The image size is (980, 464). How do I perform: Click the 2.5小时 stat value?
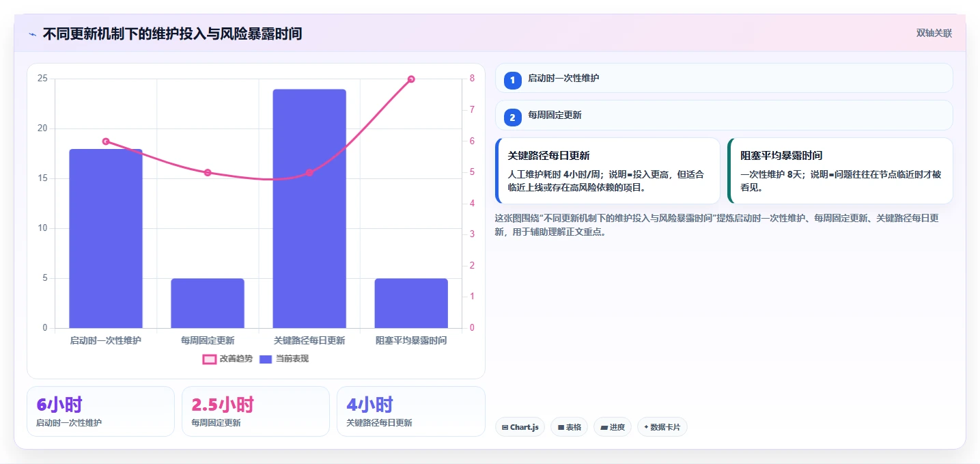223,405
